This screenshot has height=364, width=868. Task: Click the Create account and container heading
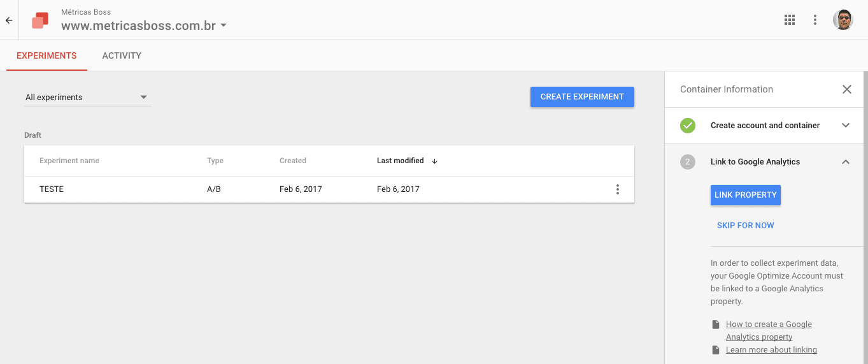point(765,126)
